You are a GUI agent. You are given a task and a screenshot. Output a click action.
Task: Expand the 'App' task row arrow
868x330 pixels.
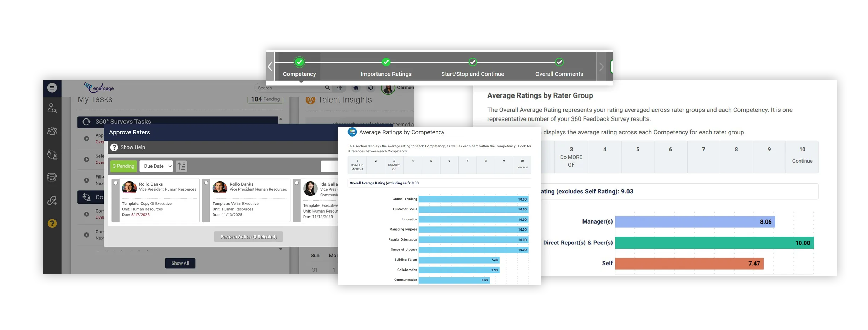point(86,139)
